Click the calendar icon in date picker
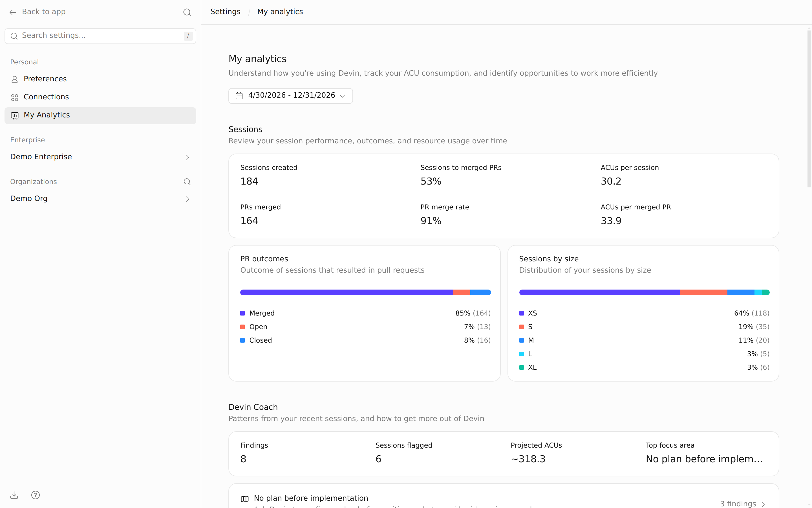 (239, 96)
